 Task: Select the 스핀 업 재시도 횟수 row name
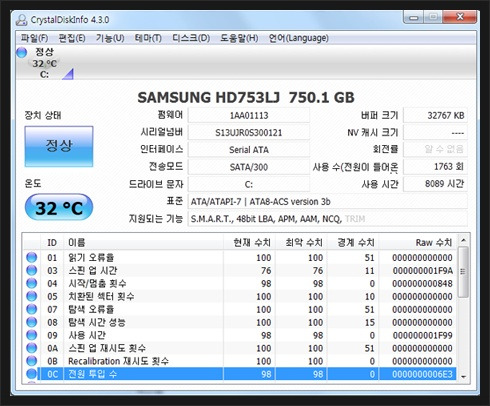[x=107, y=348]
